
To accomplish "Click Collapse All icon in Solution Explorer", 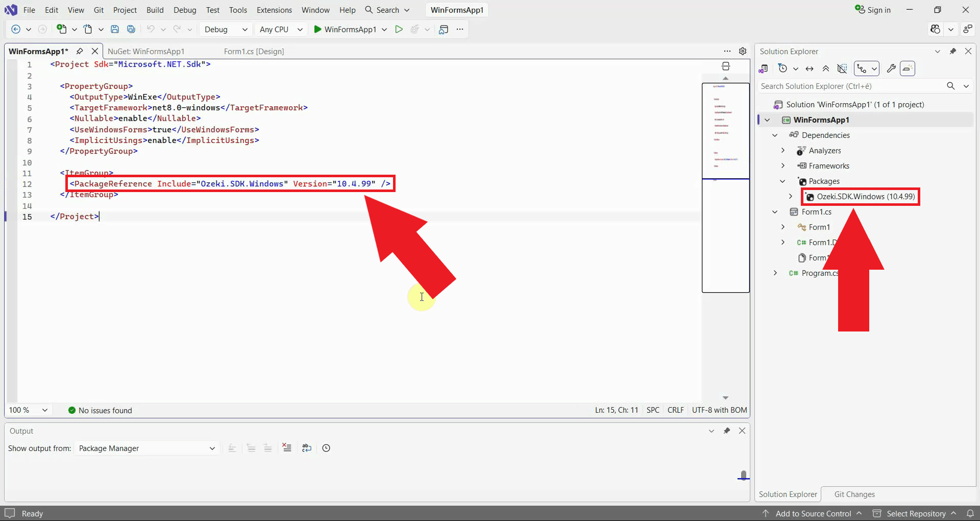I will pos(826,68).
